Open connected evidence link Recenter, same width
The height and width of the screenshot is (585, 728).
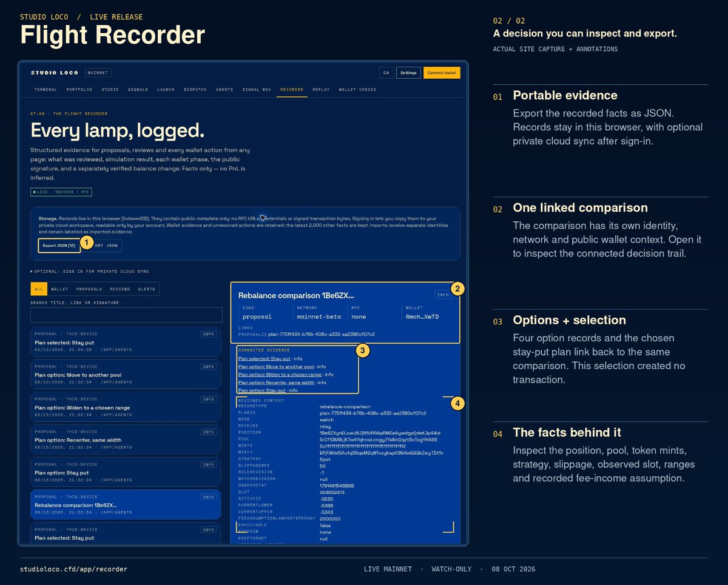[x=277, y=383]
